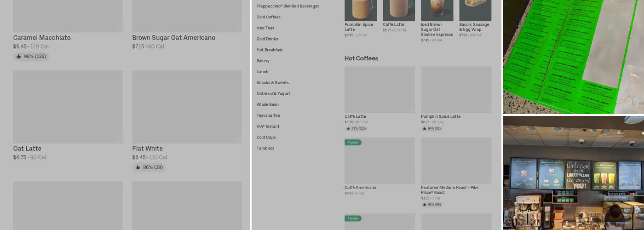Viewport: 644px width, 230px height.
Task: Open Whole Bean category
Action: pyautogui.click(x=268, y=104)
